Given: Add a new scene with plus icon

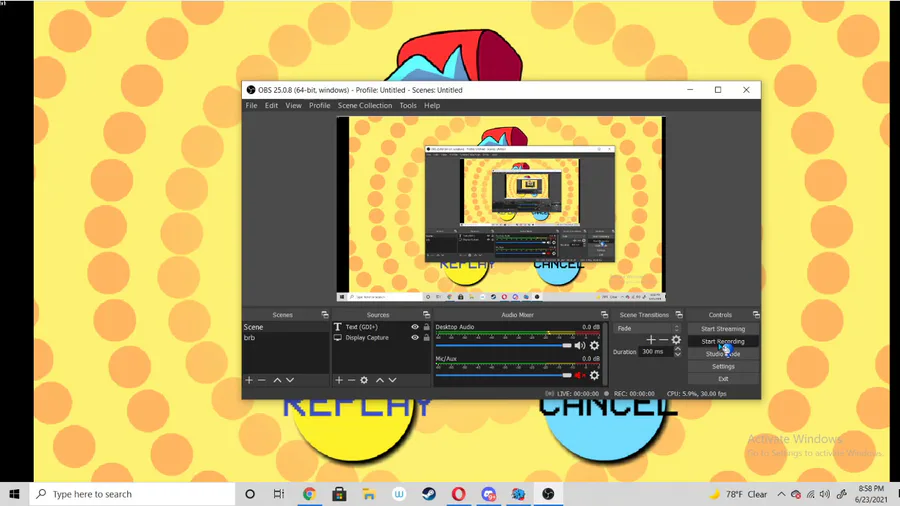Looking at the screenshot, I should coord(249,380).
